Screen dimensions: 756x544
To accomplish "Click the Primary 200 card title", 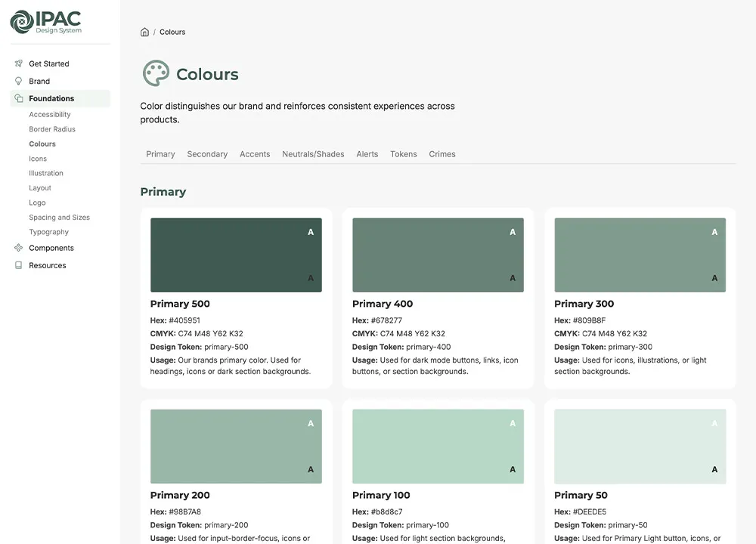I will 180,495.
